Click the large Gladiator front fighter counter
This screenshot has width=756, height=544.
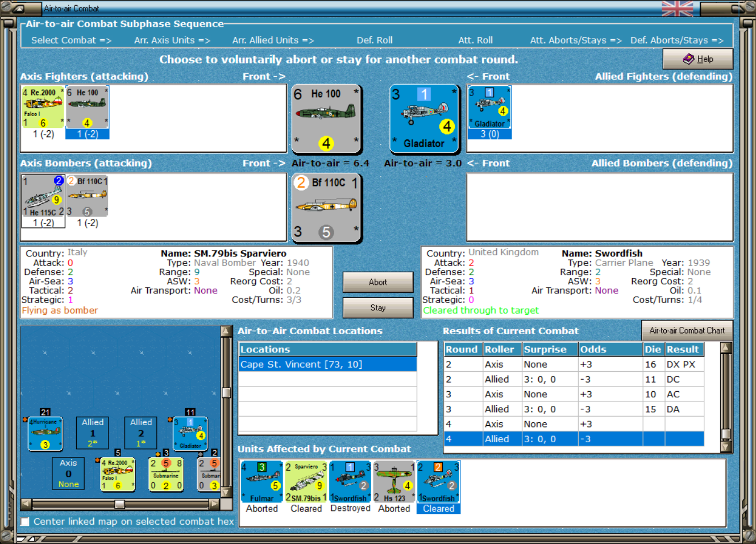click(x=424, y=119)
